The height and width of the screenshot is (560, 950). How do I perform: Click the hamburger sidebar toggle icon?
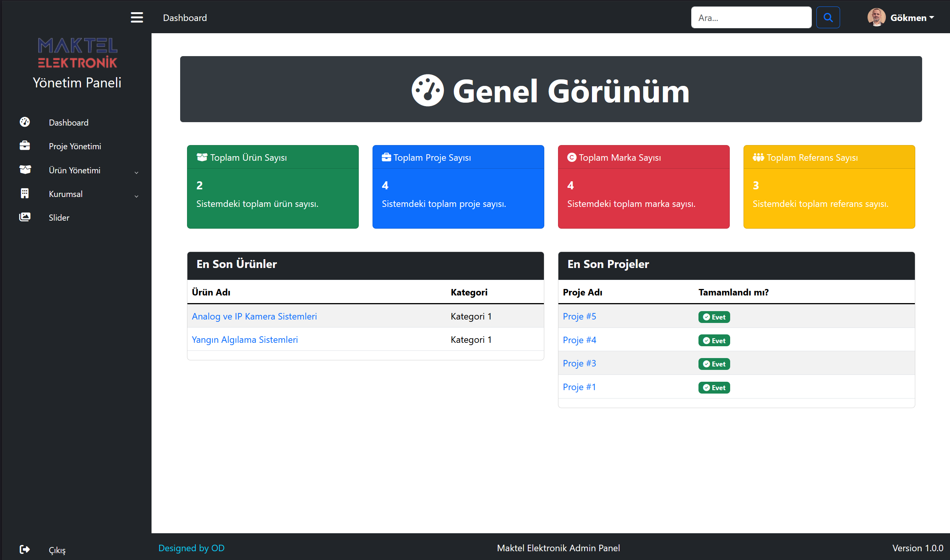coord(137,18)
